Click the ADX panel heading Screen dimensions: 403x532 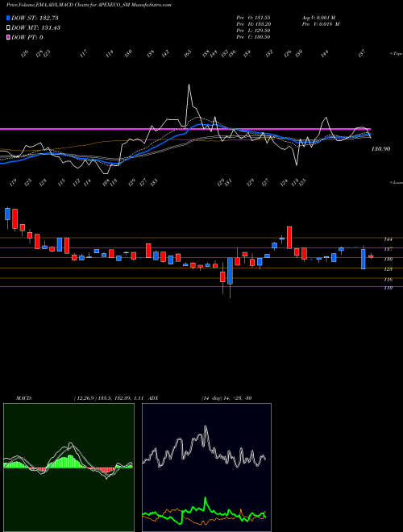(x=153, y=398)
